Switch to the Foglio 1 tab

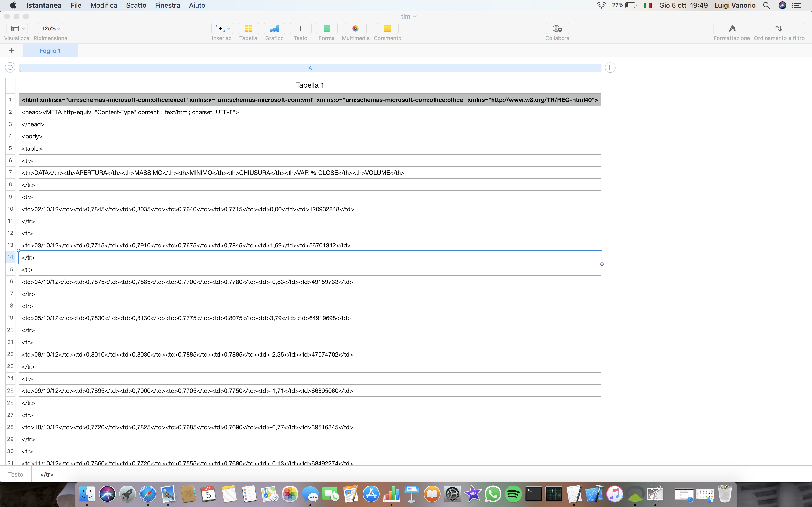coord(50,51)
